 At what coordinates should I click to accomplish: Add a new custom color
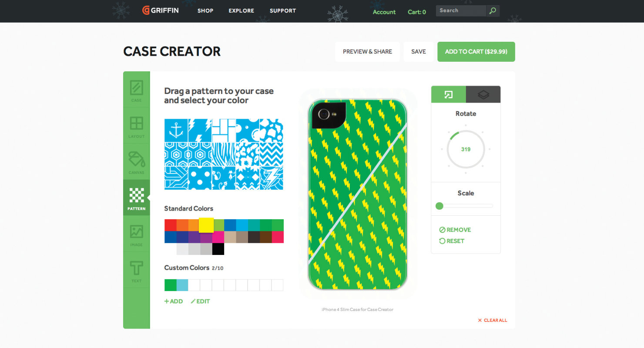click(174, 301)
